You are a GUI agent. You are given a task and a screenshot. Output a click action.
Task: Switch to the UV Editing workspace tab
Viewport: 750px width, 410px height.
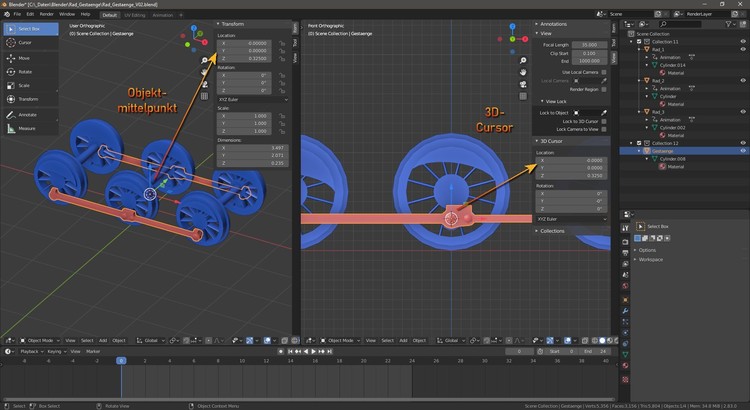coord(134,15)
